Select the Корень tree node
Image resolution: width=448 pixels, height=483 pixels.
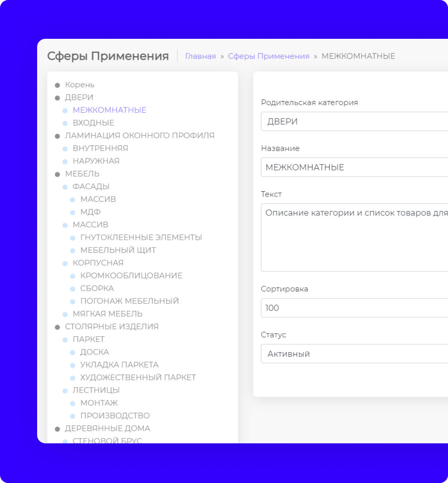pos(80,85)
